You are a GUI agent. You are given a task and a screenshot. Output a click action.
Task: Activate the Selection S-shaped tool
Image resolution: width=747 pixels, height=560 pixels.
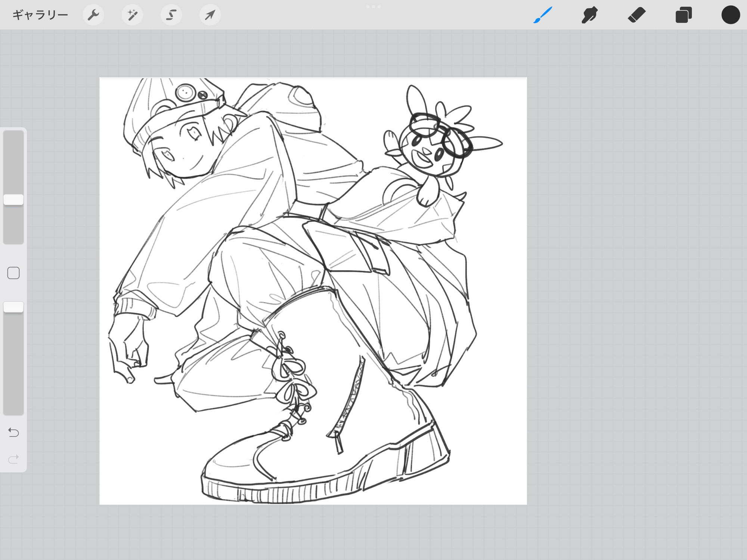pos(171,15)
